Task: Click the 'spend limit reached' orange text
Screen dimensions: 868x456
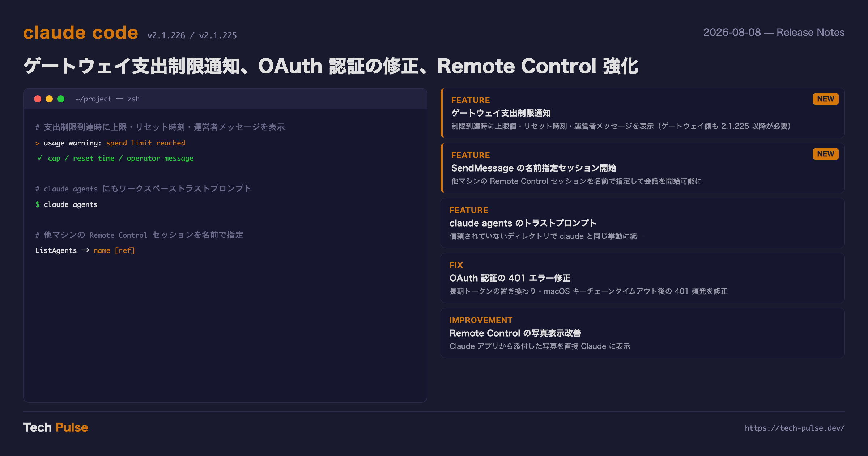Action: (x=146, y=143)
